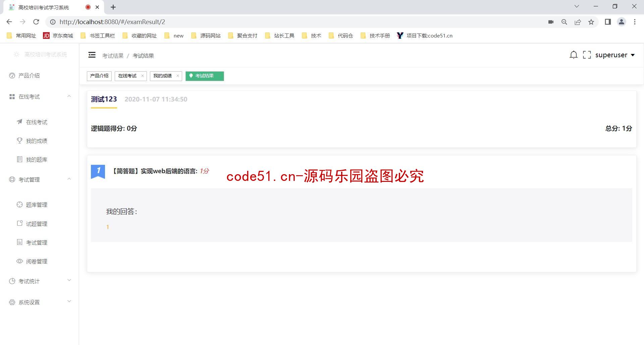Click the 总分: 1分 text

click(x=619, y=129)
